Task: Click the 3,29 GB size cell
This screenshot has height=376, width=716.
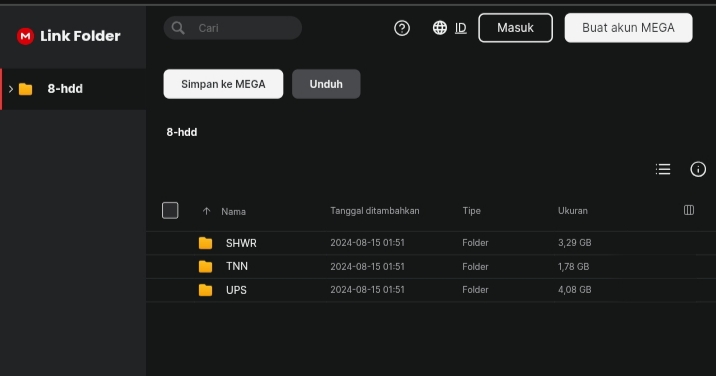Action: click(x=574, y=243)
